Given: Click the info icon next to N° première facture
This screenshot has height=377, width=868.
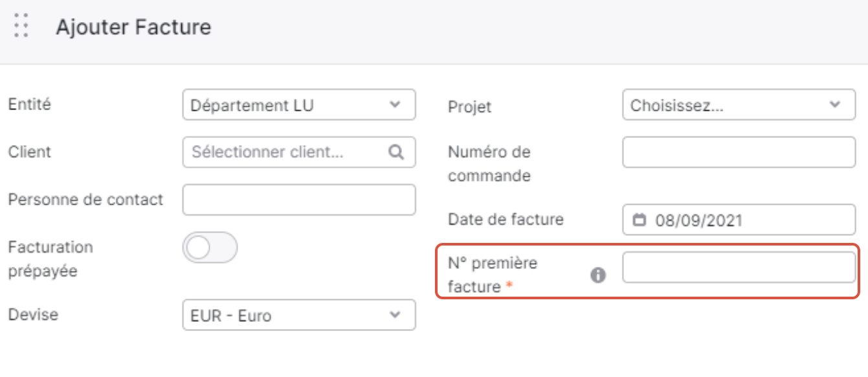Looking at the screenshot, I should [598, 275].
